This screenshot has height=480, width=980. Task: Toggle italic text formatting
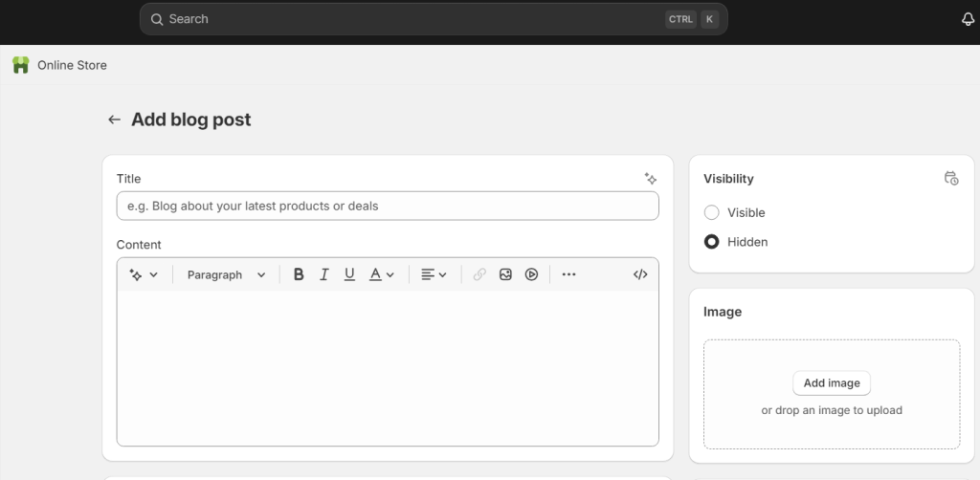pos(324,274)
